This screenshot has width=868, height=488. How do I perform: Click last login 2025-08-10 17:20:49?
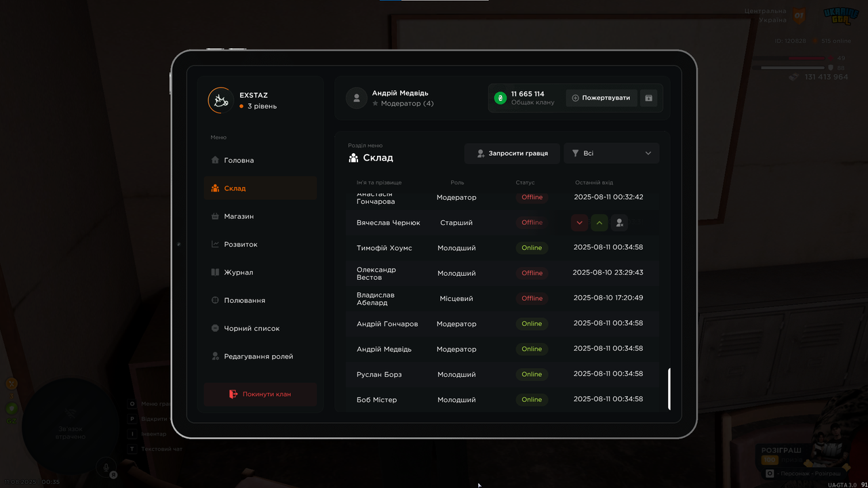coord(608,298)
